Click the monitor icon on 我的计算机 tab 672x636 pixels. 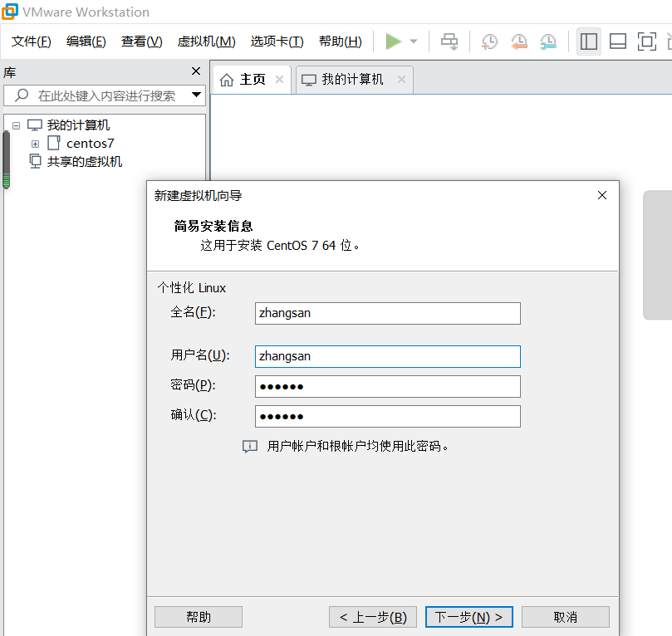(308, 80)
